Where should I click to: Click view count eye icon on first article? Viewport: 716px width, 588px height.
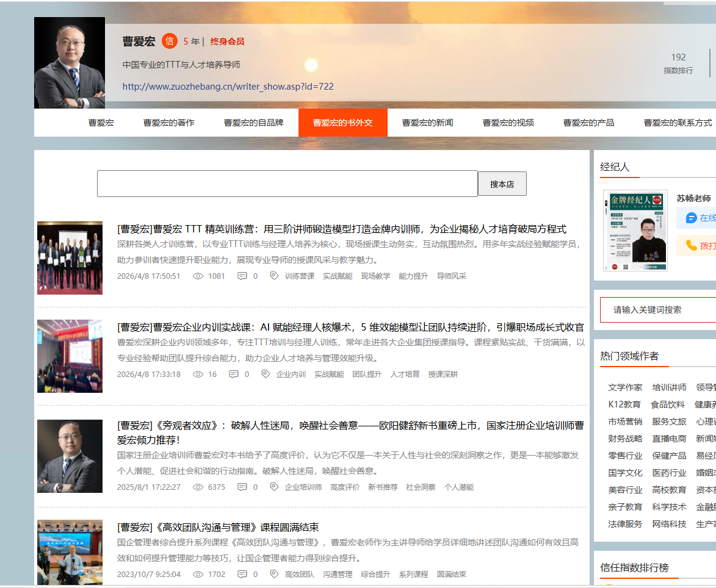(x=198, y=276)
